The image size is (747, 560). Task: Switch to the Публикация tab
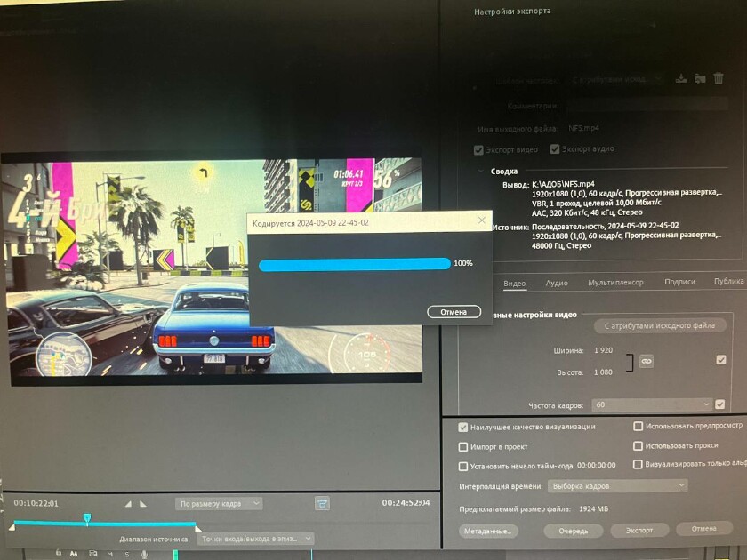(x=729, y=281)
